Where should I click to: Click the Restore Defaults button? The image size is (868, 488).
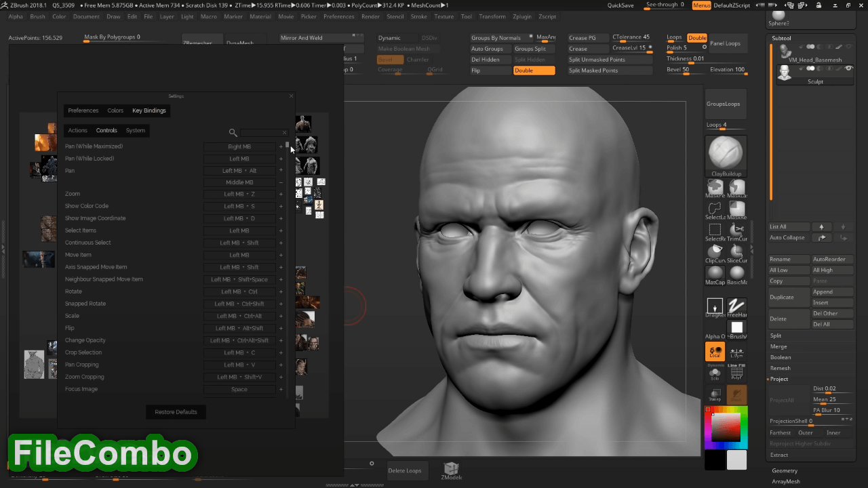(x=176, y=412)
